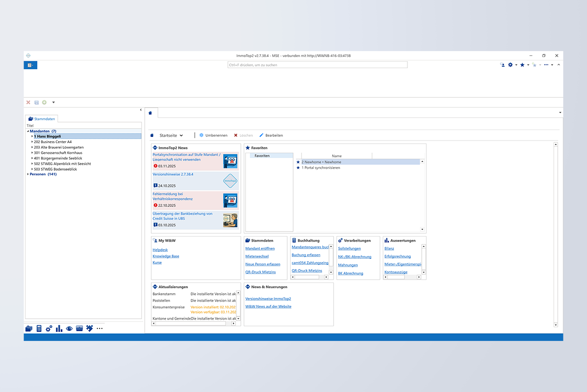The image size is (587, 392).
Task: Expand the Personen (141) tree node
Action: point(28,174)
